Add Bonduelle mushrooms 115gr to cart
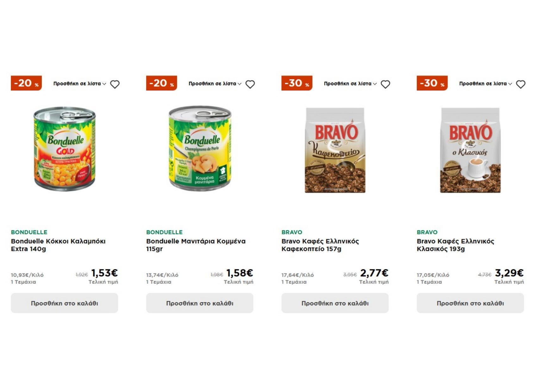Viewport: 555px width, 392px height. point(200,303)
